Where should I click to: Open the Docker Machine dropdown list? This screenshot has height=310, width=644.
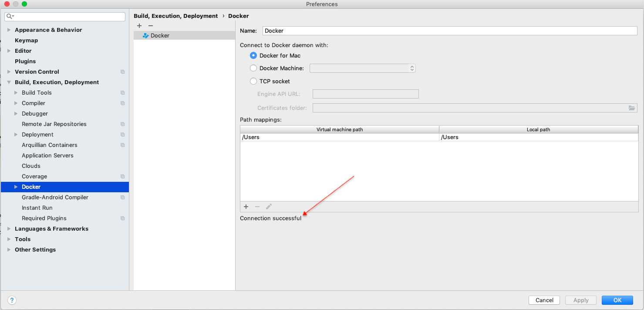pos(363,68)
